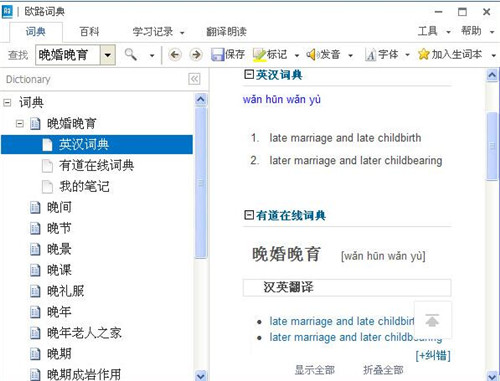The width and height of the screenshot is (500, 381).
Task: Select the 晚礼服 entry
Action: click(x=65, y=291)
